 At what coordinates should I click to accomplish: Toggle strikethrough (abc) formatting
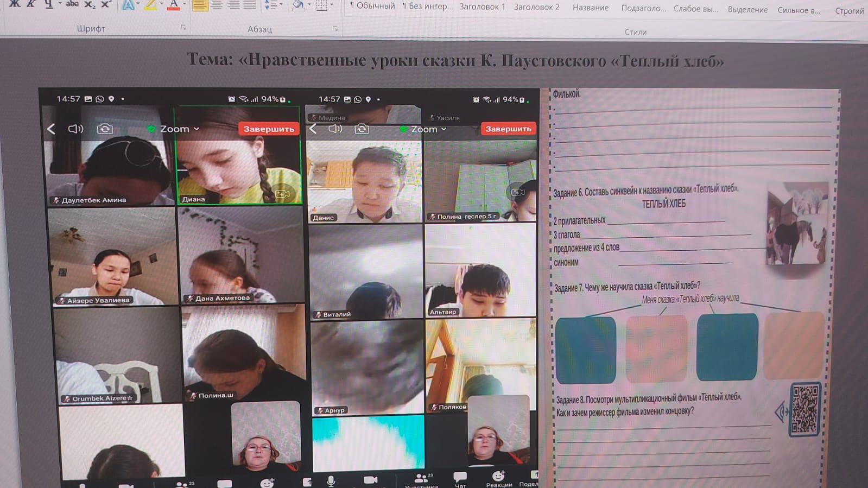[72, 4]
